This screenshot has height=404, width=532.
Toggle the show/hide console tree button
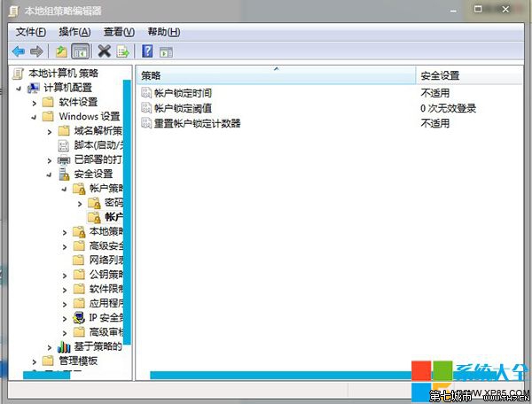80,51
